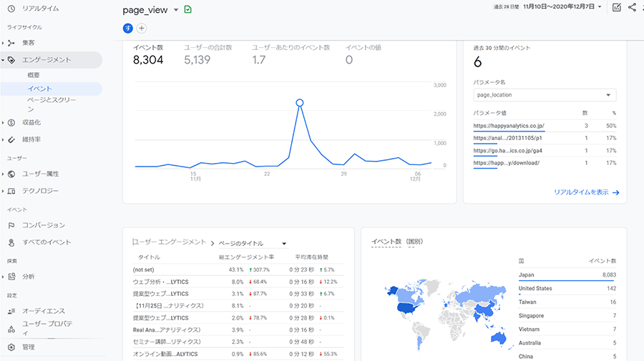The height and width of the screenshot is (361, 644).
Task: Click the 維持率 retention icon
Action: (x=11, y=139)
